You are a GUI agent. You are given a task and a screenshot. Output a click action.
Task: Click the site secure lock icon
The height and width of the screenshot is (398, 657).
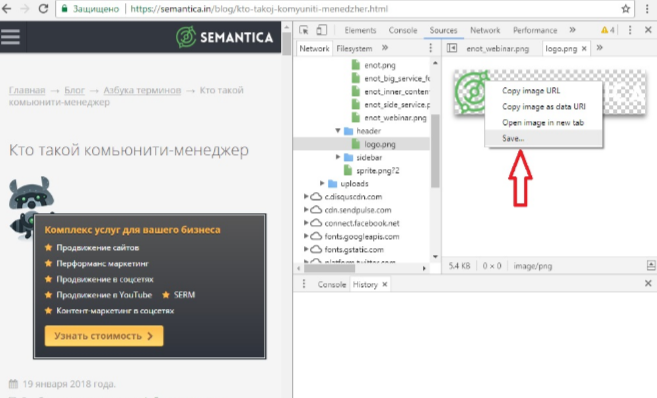(x=65, y=9)
